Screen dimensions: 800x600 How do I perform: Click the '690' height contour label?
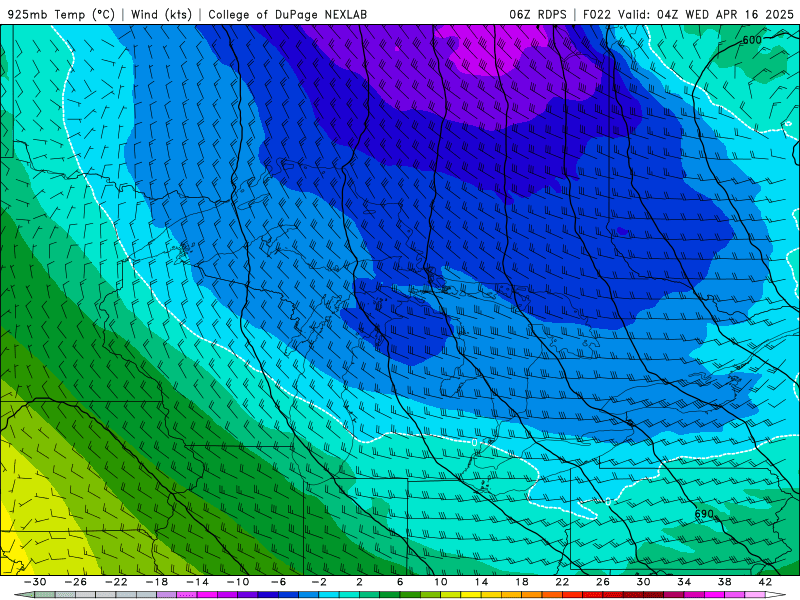pyautogui.click(x=704, y=514)
